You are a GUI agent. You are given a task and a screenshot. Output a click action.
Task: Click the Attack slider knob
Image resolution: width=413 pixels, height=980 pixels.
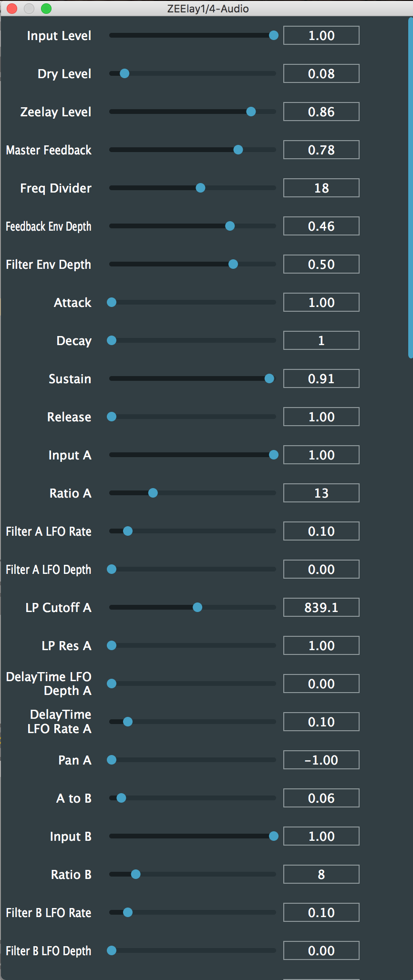point(112,302)
